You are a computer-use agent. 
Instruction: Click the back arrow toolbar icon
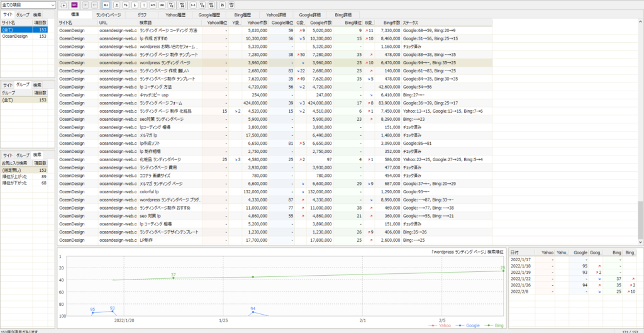point(94,5)
